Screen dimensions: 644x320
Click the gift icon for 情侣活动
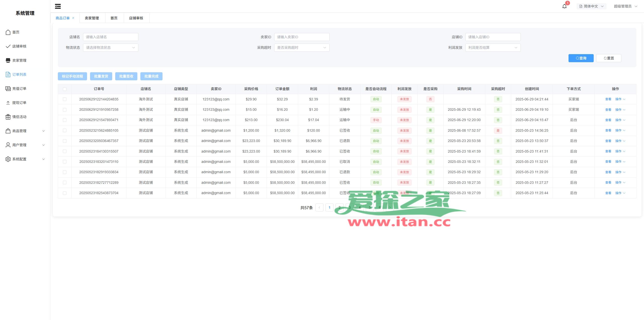tap(8, 117)
